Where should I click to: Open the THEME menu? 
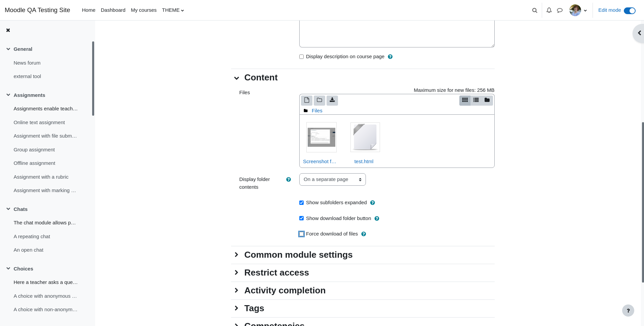(x=173, y=10)
